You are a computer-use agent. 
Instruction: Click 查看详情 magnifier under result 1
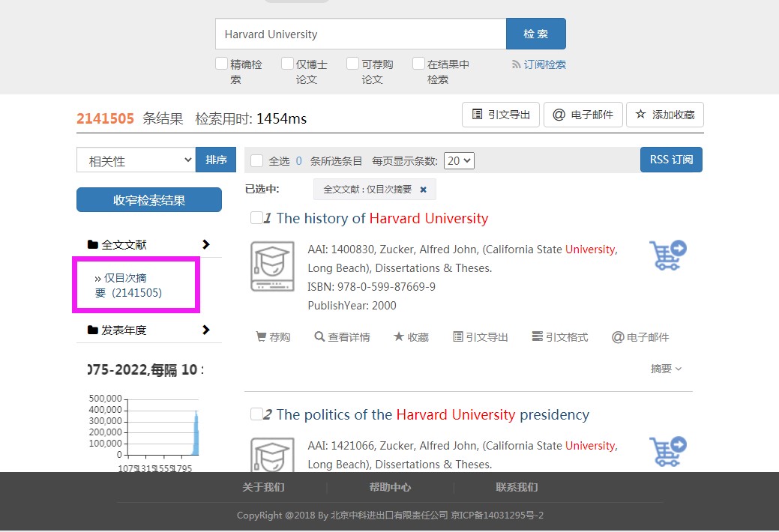[x=319, y=336]
